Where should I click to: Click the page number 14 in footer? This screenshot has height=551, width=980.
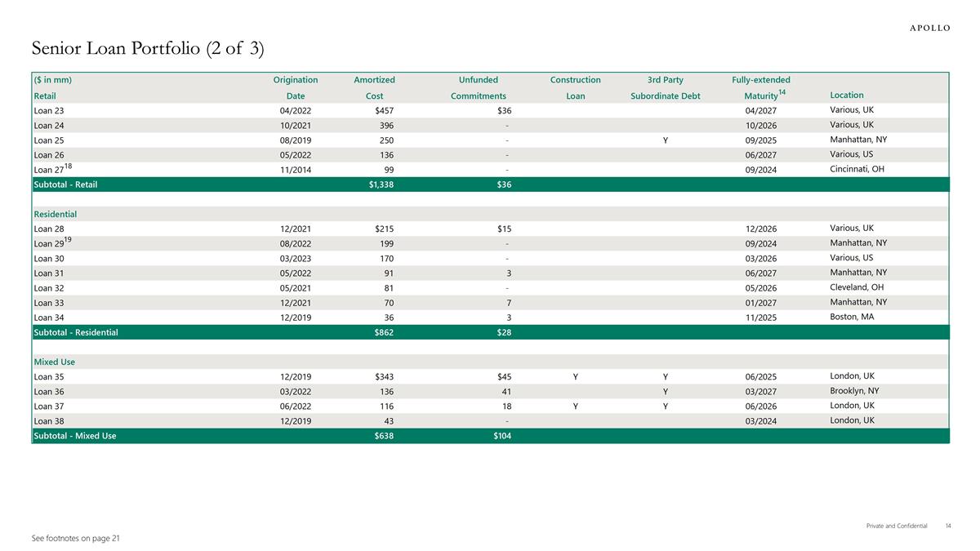click(948, 527)
